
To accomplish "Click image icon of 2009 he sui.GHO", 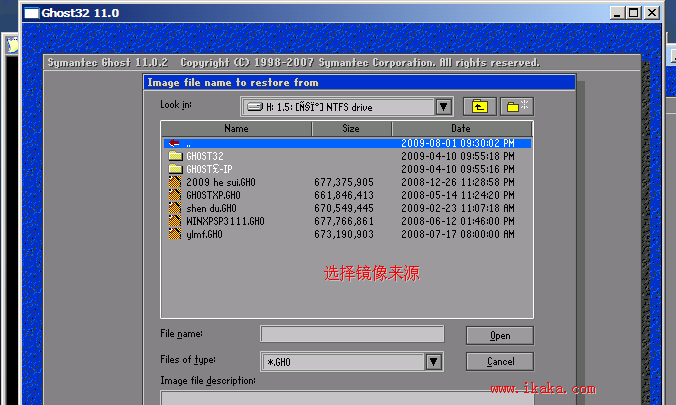I will click(x=175, y=182).
